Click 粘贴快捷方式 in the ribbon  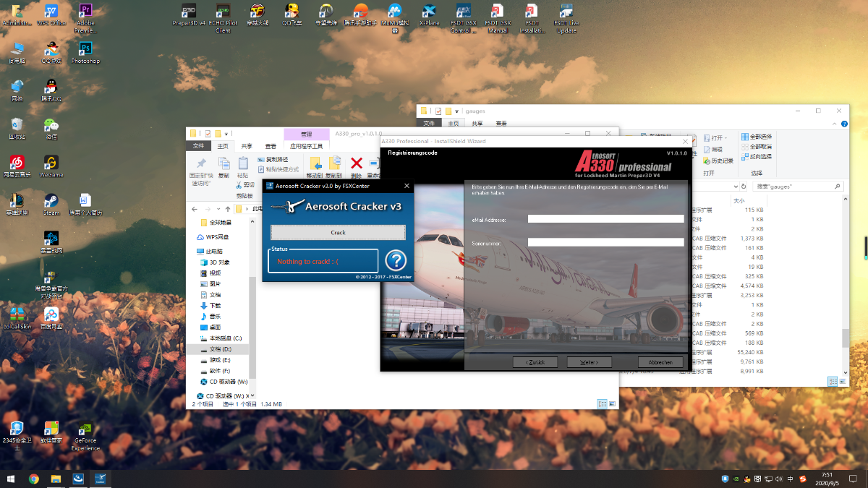click(x=277, y=168)
